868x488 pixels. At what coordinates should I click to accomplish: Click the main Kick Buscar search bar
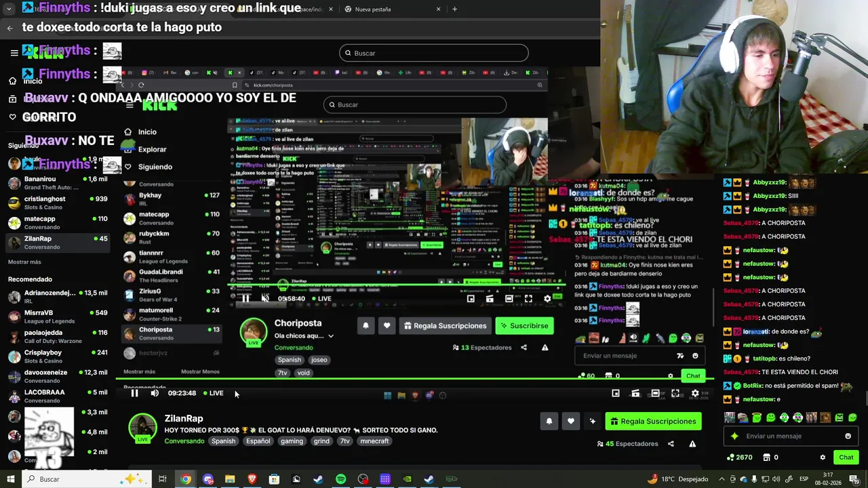(x=434, y=53)
